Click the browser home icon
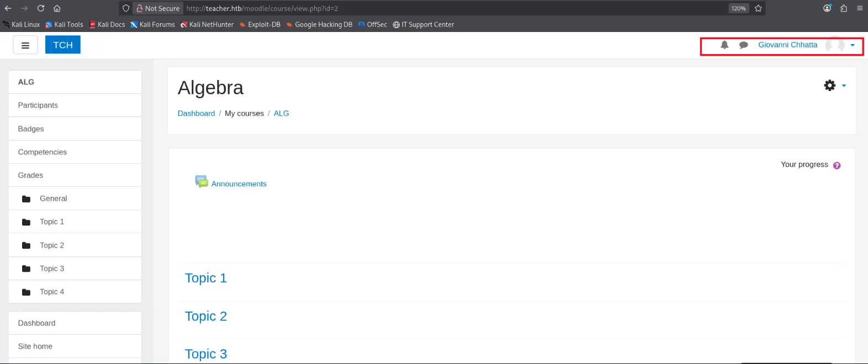 pos(57,8)
